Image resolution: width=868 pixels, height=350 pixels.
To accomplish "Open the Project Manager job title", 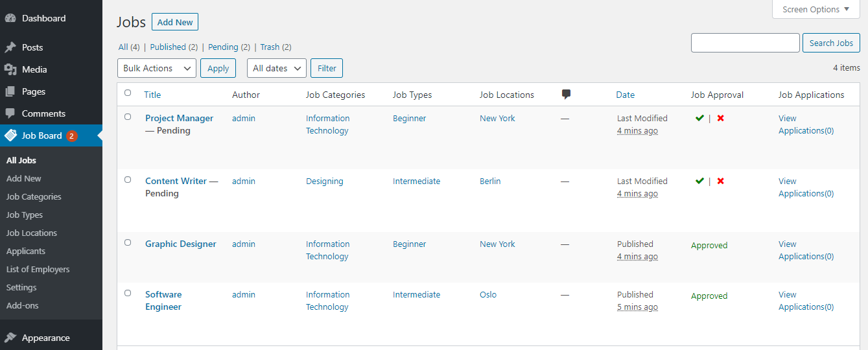I will click(179, 118).
